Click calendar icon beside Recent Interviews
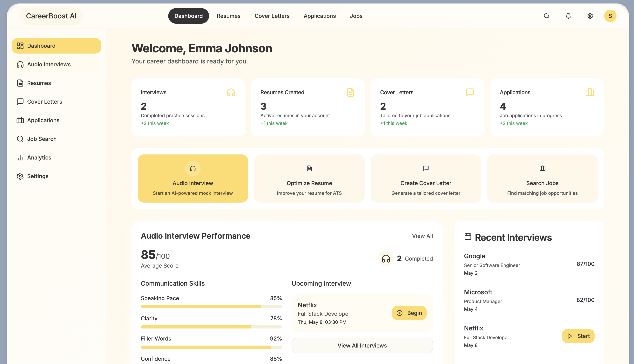Screen dimensions: 634x364 (468, 237)
